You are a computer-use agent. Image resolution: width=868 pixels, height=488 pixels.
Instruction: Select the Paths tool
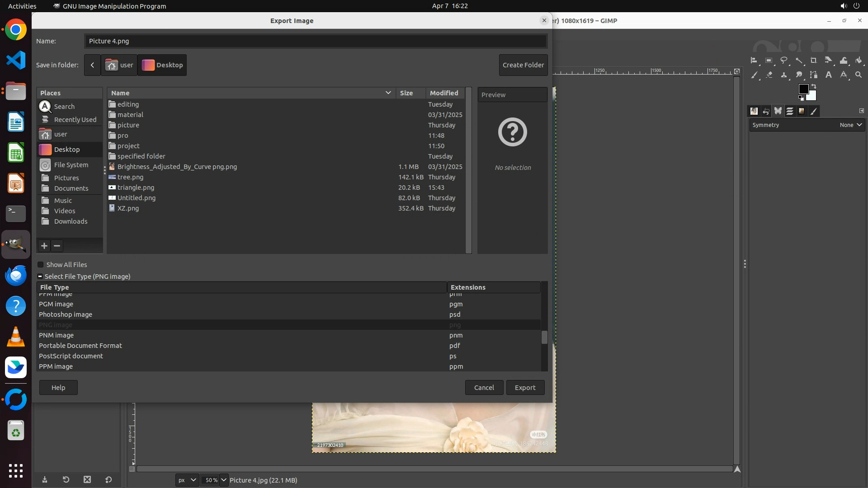pos(813,75)
